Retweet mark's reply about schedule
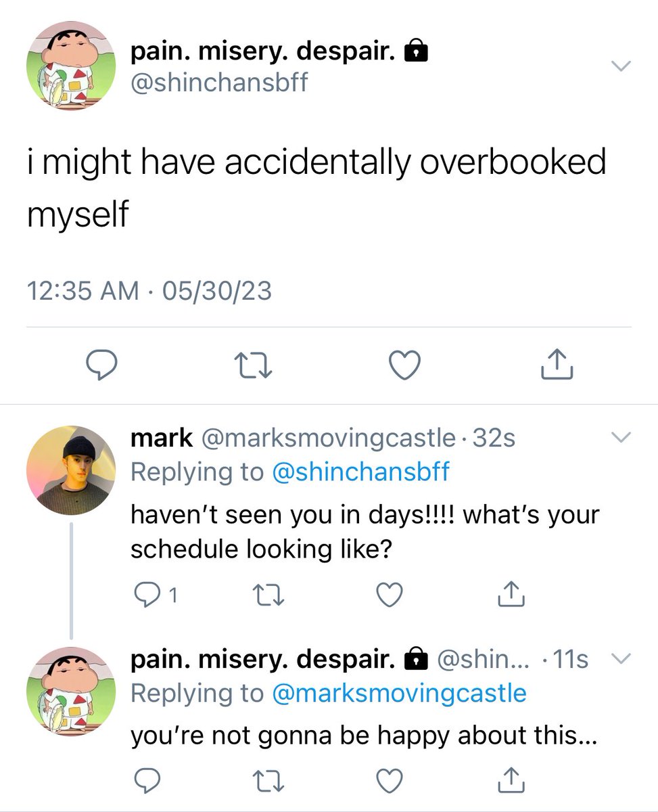This screenshot has width=658, height=812. click(267, 595)
